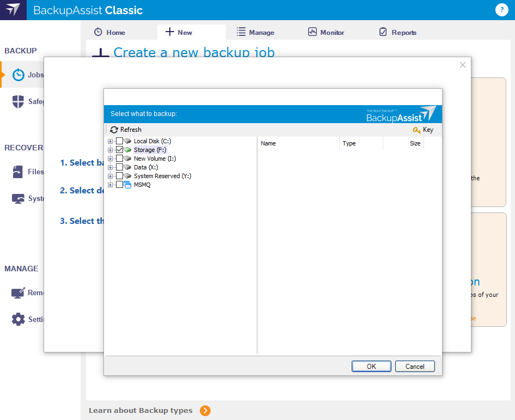The image size is (515, 420).
Task: Expand the Storage (F:) tree node
Action: (x=111, y=150)
